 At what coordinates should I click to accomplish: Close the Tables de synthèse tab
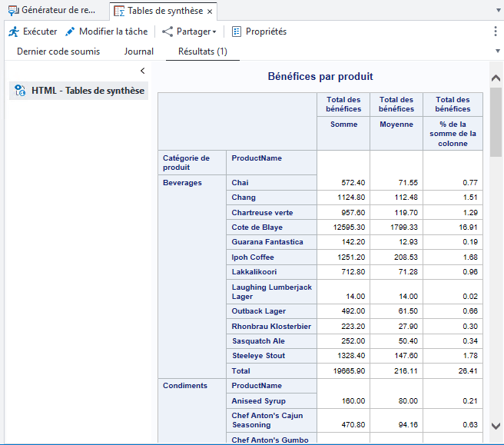tap(210, 12)
